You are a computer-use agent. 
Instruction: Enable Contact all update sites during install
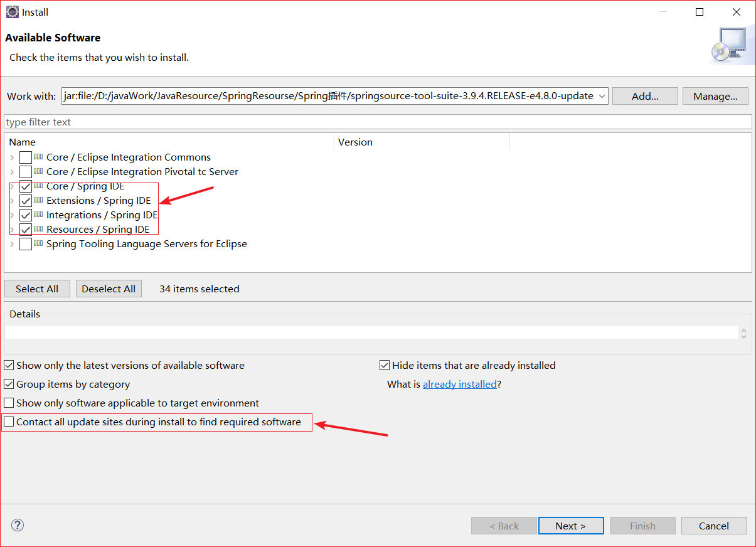[9, 422]
